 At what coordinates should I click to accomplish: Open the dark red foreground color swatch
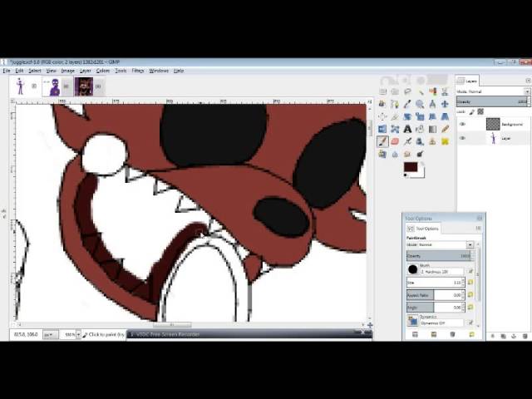411,167
